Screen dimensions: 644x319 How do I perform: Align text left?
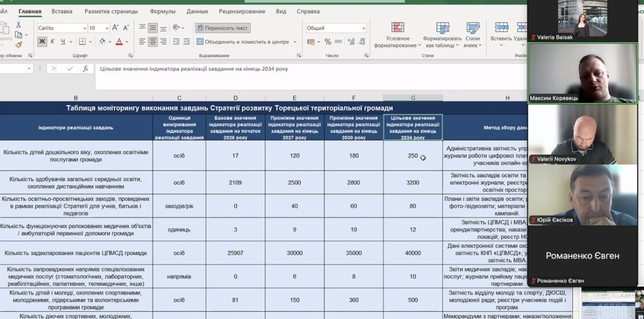coord(142,41)
